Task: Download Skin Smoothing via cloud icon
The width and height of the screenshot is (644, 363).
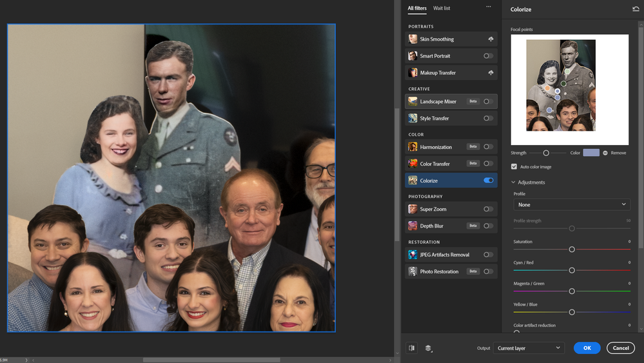Action: pyautogui.click(x=491, y=39)
